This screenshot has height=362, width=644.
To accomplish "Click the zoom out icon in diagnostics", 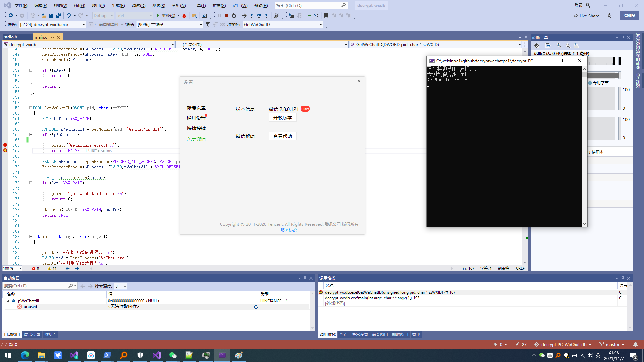I will (568, 46).
